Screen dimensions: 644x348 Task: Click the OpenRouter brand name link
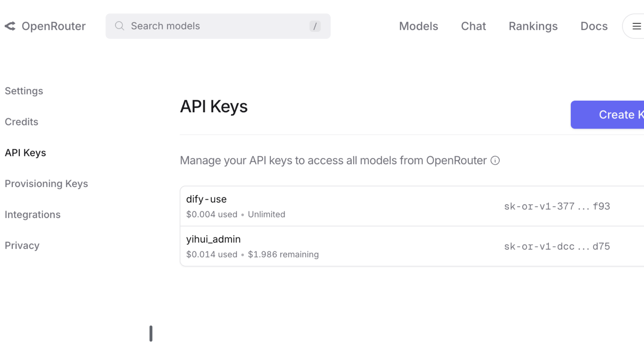click(x=54, y=26)
